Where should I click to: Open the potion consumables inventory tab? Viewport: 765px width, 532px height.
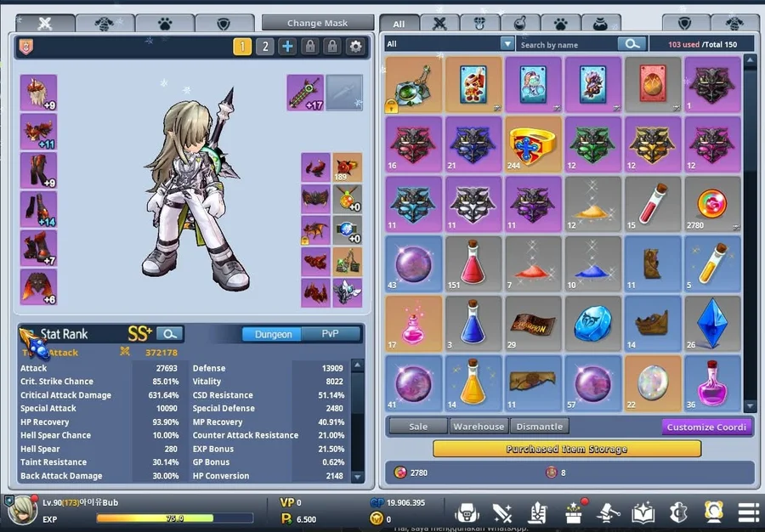(x=520, y=24)
